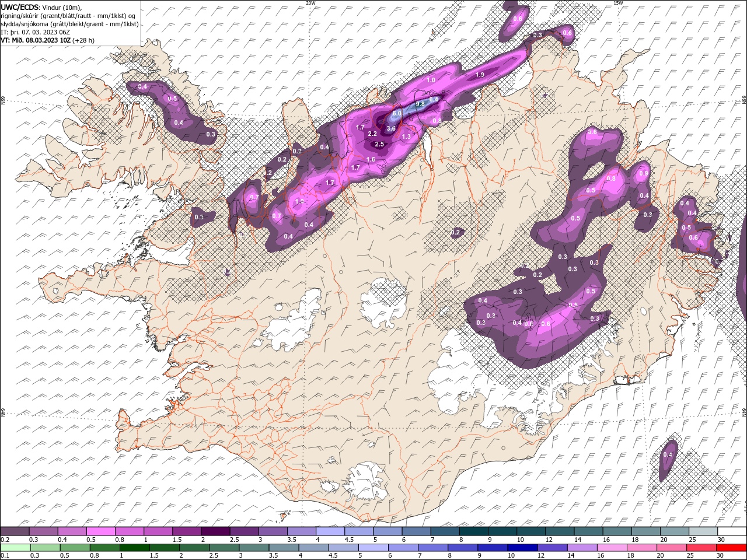
Task: Click the dark teal swatch labeled 8 in upper legend
Action: 473,531
